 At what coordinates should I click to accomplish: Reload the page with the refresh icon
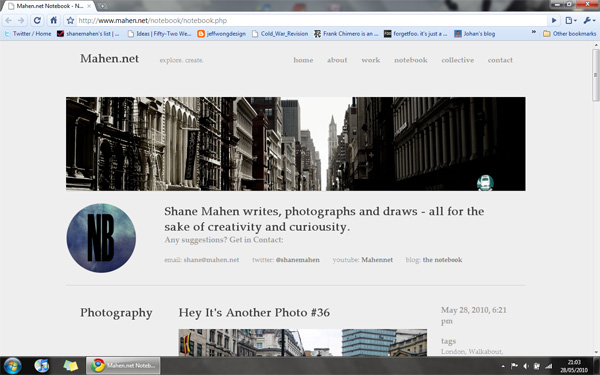coord(37,20)
